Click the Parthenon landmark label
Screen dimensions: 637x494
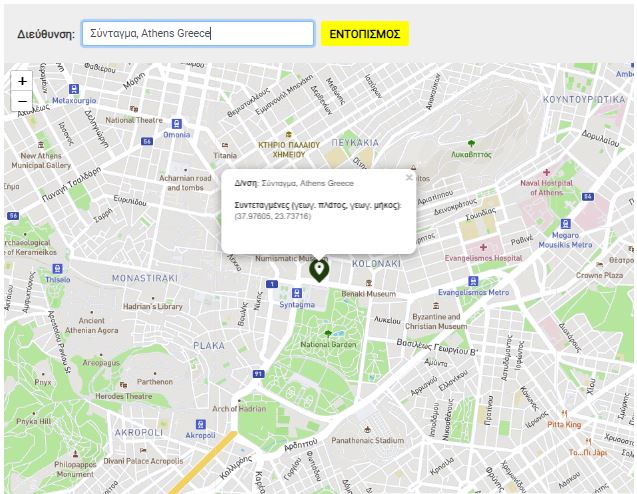[x=154, y=381]
